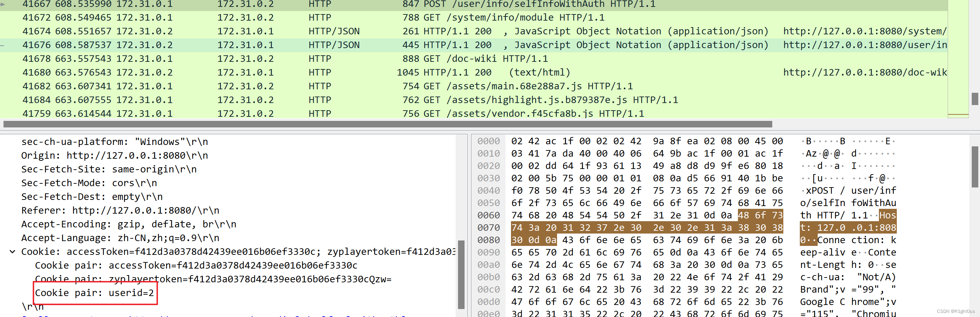The width and height of the screenshot is (980, 317).
Task: Select packet 41667 POST selfInfoWithAuth row
Action: pyautogui.click(x=473, y=4)
